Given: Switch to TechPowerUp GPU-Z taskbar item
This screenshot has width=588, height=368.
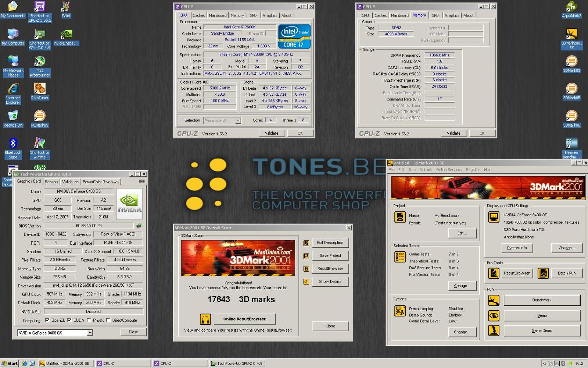Looking at the screenshot, I should point(237,364).
